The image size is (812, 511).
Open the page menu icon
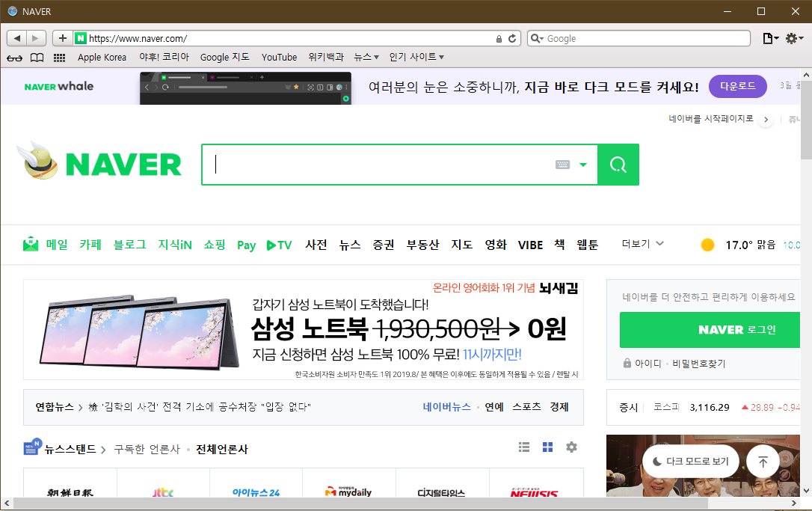coord(771,38)
